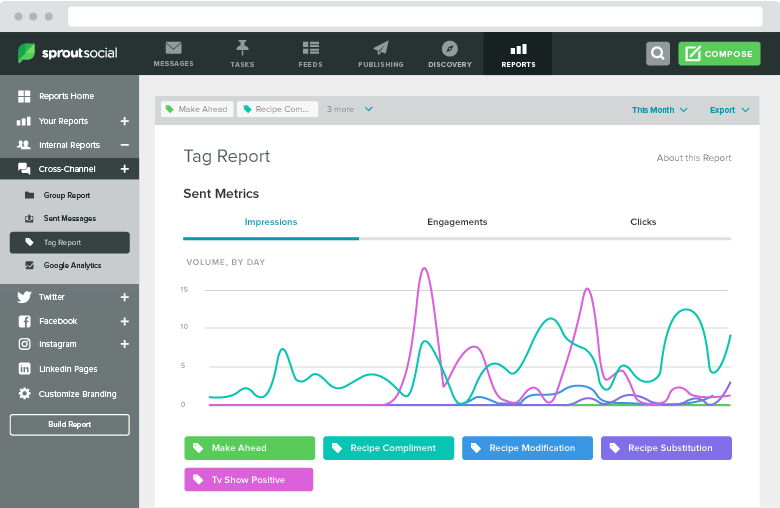Click the search magnifier icon
The image size is (780, 508).
point(657,54)
